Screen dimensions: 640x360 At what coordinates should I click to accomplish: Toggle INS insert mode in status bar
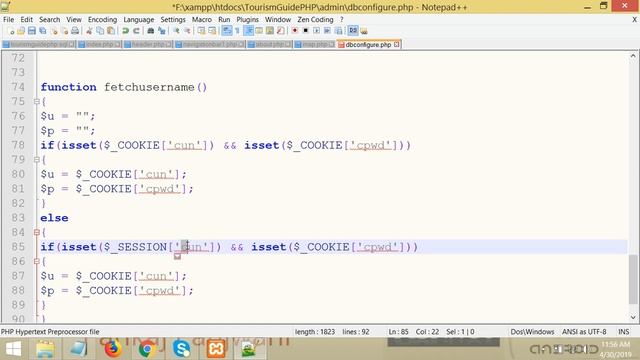coord(623,331)
